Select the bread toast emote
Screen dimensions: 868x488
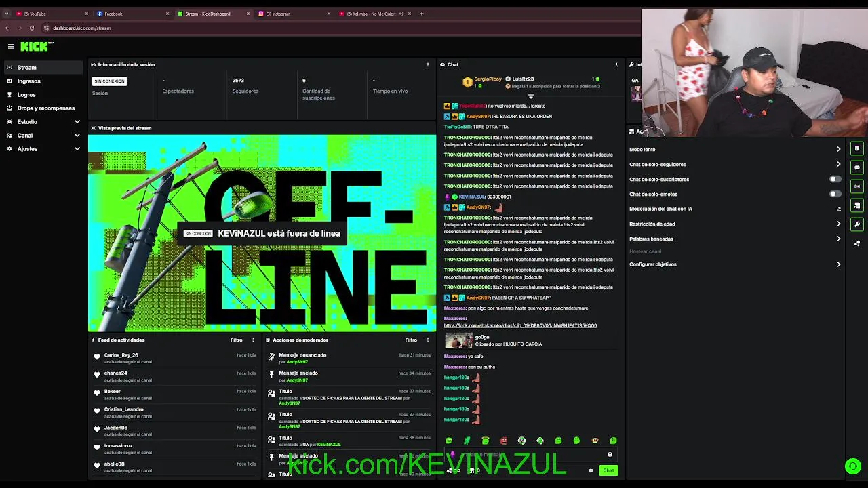(x=595, y=441)
